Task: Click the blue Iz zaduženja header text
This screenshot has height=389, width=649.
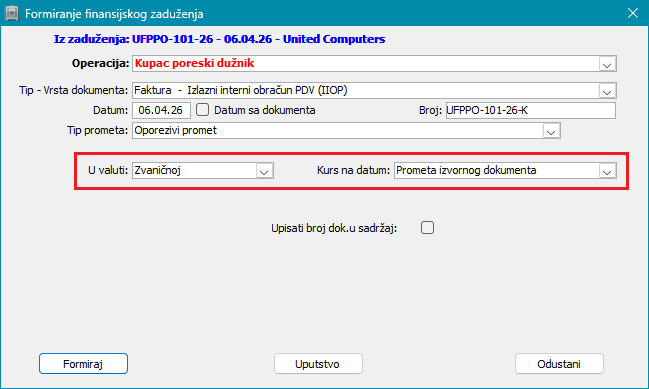Action: tap(219, 39)
